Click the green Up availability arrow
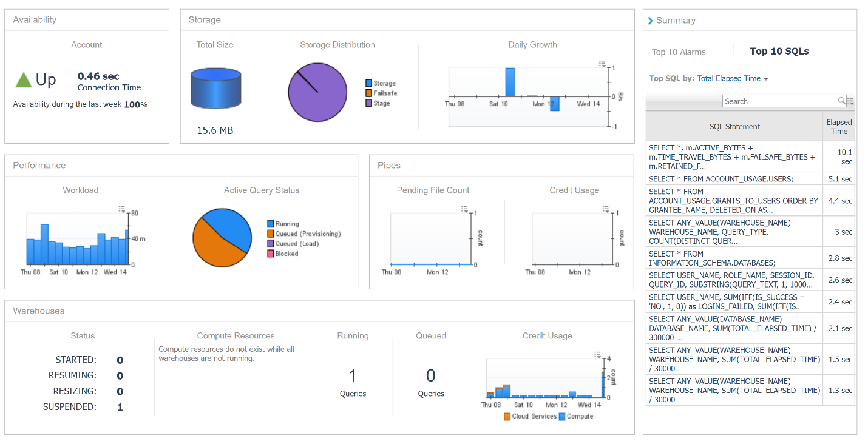Viewport: 868px width, 444px height. click(x=23, y=79)
